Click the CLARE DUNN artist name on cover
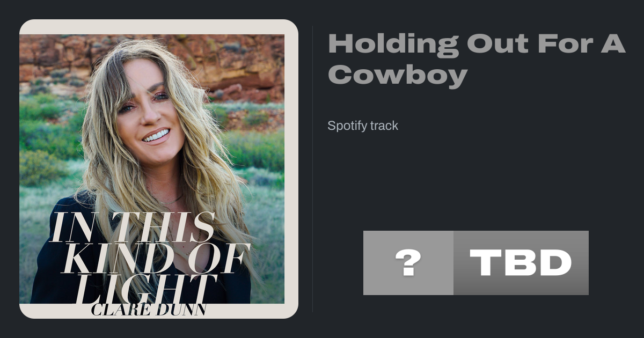Viewport: 644px width, 338px height. (149, 310)
